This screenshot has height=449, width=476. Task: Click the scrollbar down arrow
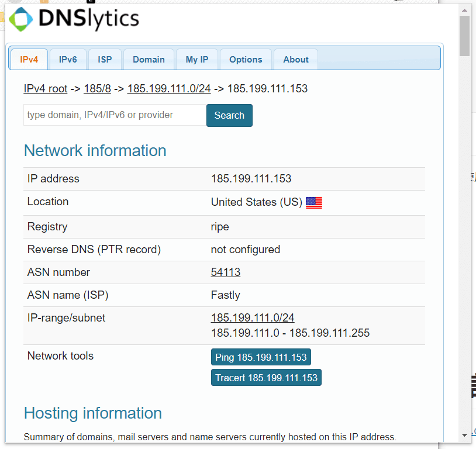coord(465,434)
